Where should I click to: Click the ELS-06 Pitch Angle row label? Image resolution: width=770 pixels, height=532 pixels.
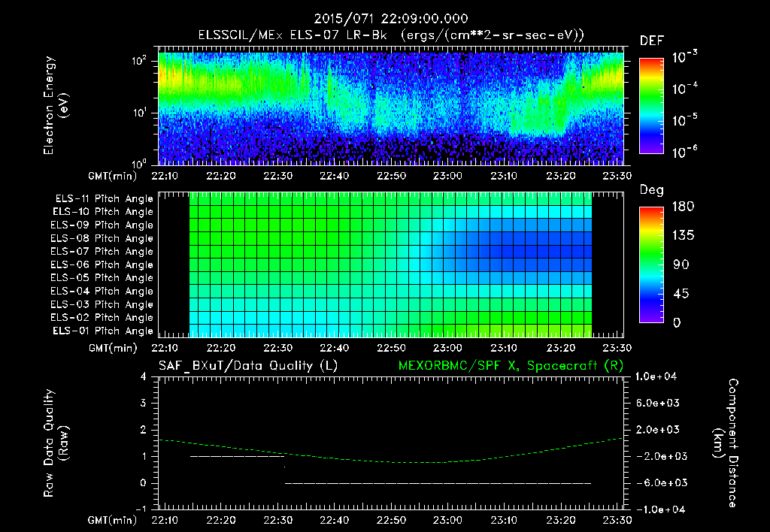(x=102, y=264)
